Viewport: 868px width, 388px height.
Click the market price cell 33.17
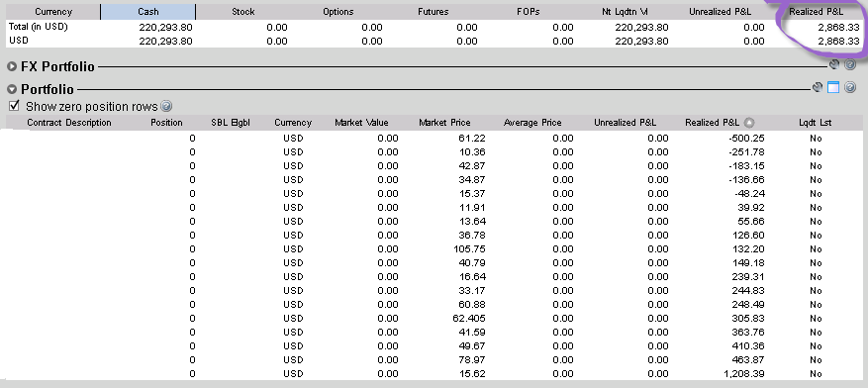(472, 290)
